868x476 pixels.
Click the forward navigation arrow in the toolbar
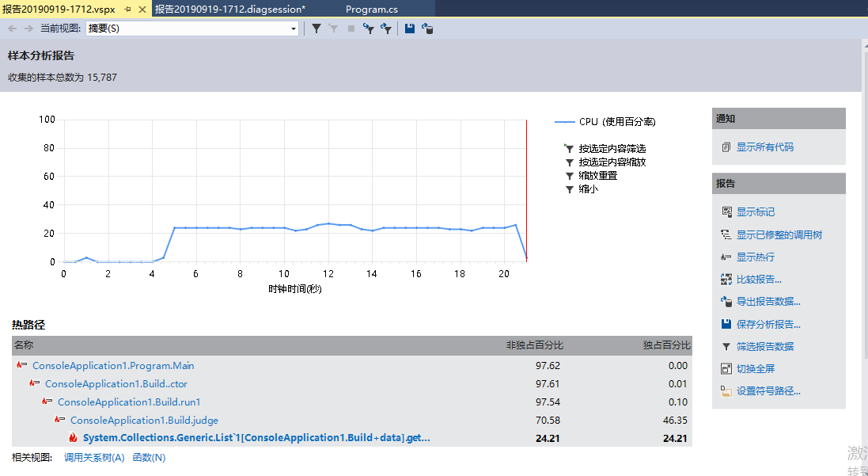pyautogui.click(x=28, y=29)
